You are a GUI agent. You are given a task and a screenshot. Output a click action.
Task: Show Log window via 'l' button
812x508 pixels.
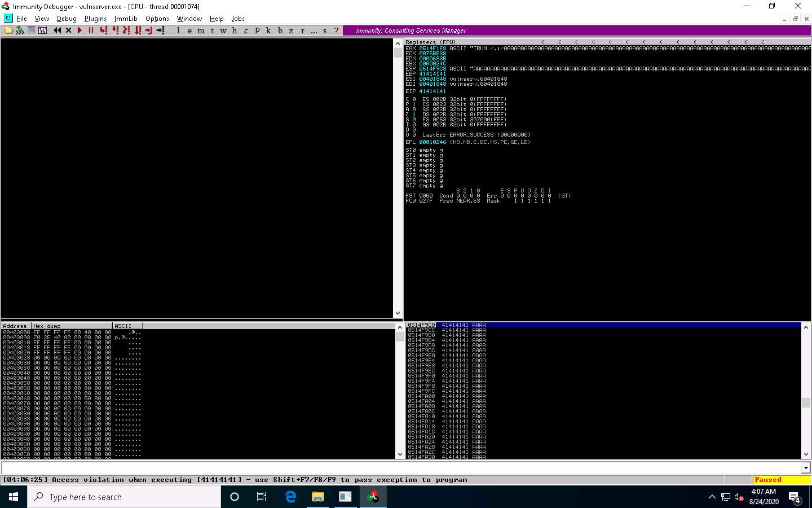pyautogui.click(x=178, y=30)
